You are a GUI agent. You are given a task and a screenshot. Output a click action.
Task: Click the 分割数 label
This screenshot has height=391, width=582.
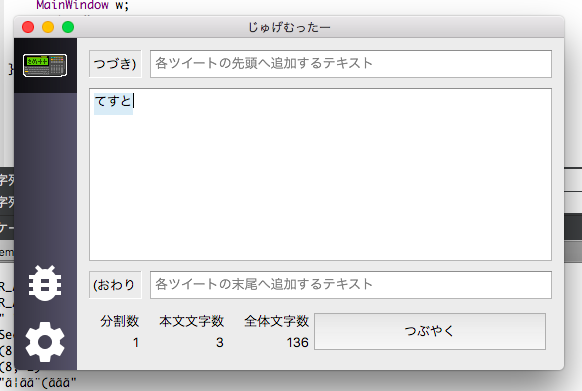click(120, 321)
